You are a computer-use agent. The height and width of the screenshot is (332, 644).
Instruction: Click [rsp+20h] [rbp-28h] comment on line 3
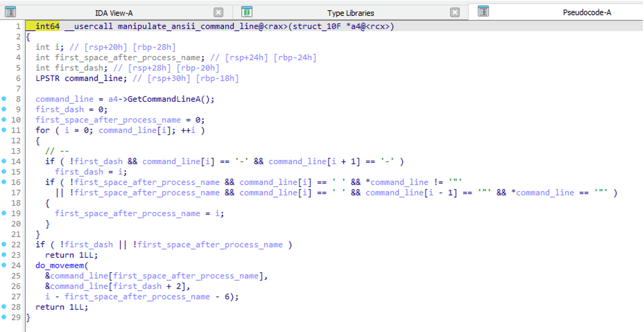point(130,47)
